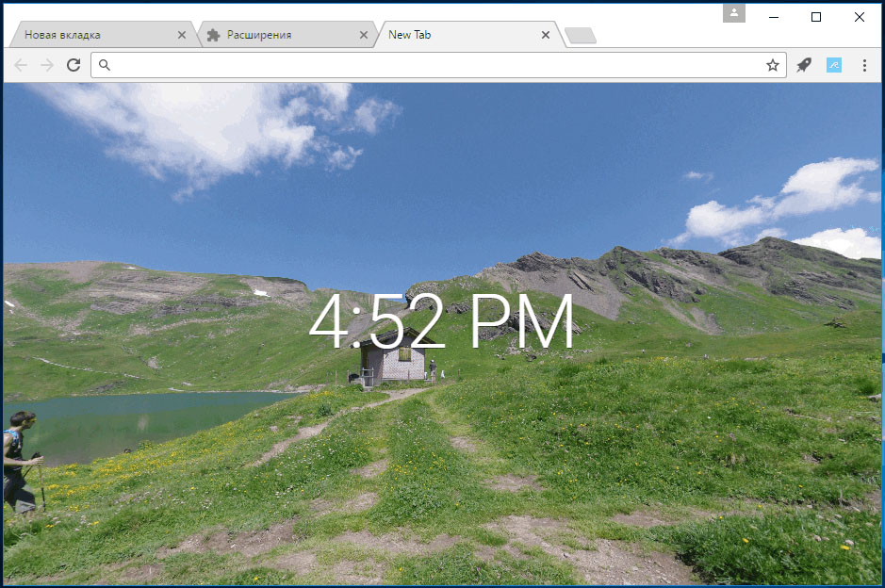Image resolution: width=885 pixels, height=588 pixels.
Task: Close the New Tab tab
Action: pos(545,35)
